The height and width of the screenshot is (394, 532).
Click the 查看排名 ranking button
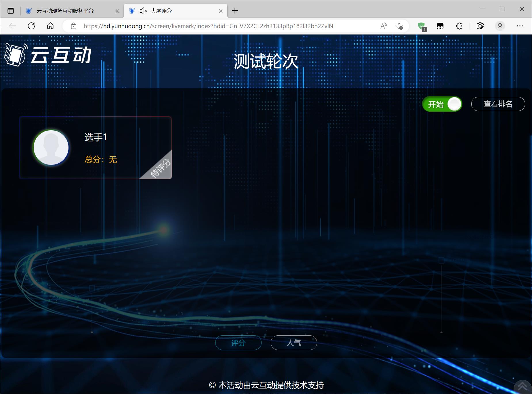pos(498,104)
